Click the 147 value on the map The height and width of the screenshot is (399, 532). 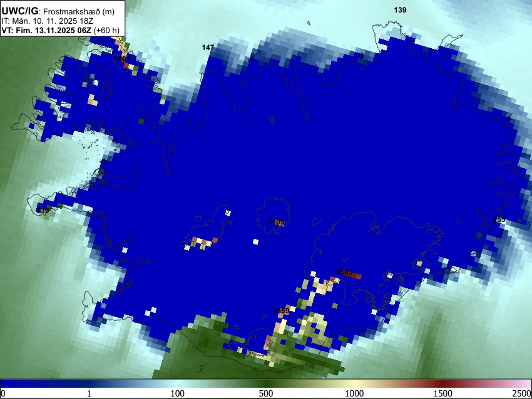click(x=208, y=48)
